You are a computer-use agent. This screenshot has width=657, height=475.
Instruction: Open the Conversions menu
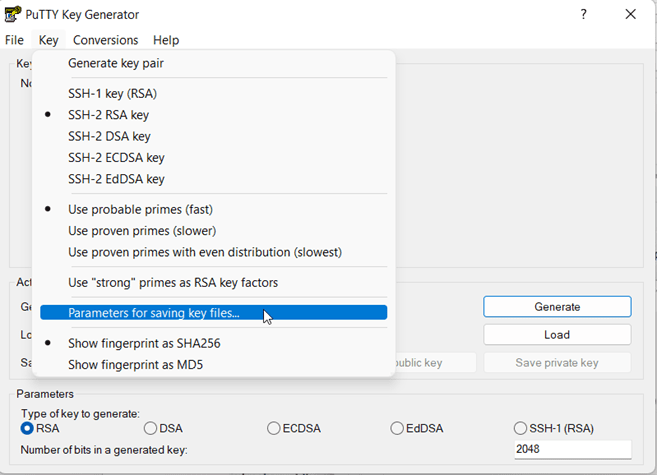(105, 40)
